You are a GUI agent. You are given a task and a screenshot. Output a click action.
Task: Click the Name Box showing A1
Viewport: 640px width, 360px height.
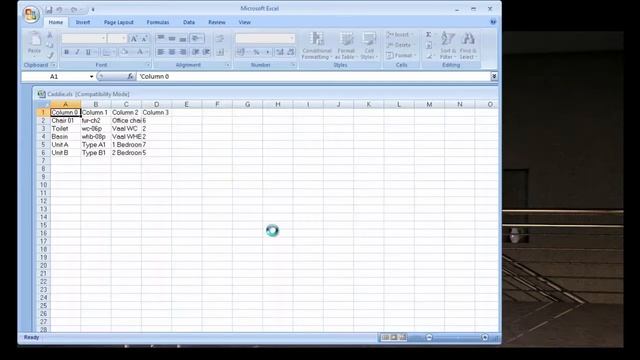click(x=54, y=76)
